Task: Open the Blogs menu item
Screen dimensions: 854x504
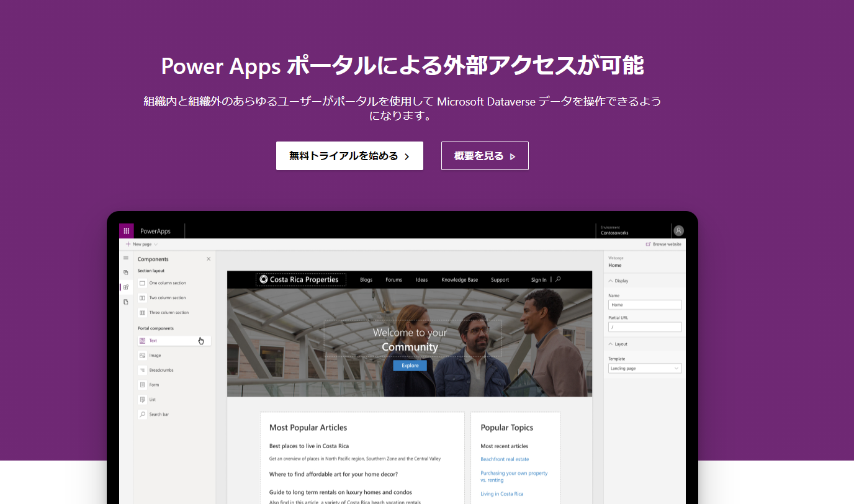Action: 366,280
